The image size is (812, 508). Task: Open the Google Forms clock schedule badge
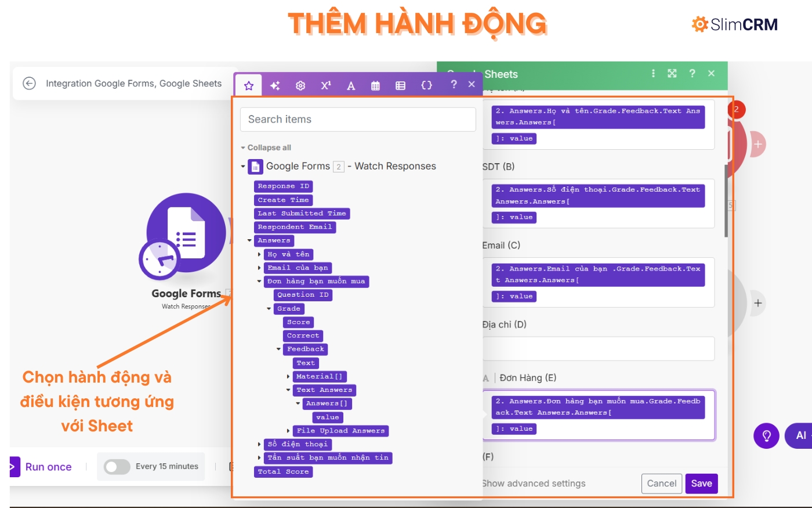[159, 260]
